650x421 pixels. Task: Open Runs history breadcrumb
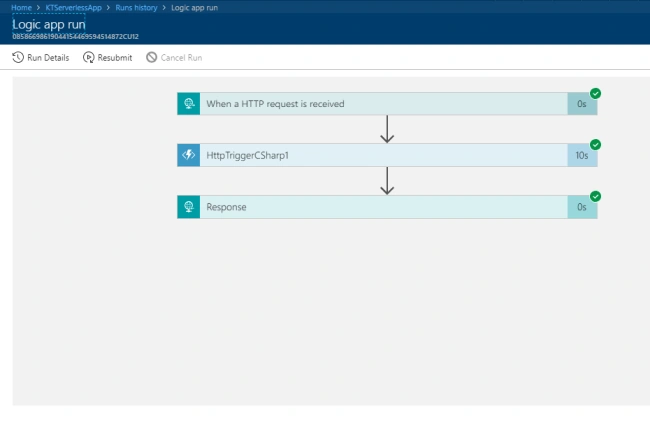pos(136,7)
